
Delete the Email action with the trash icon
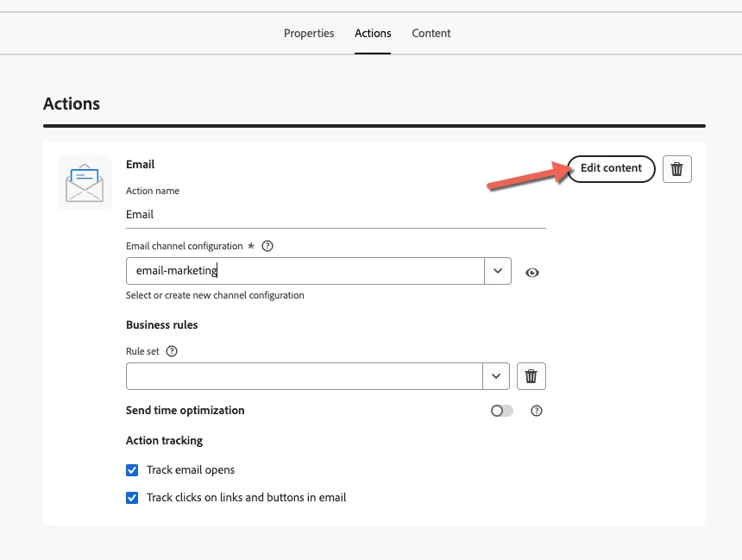(676, 169)
